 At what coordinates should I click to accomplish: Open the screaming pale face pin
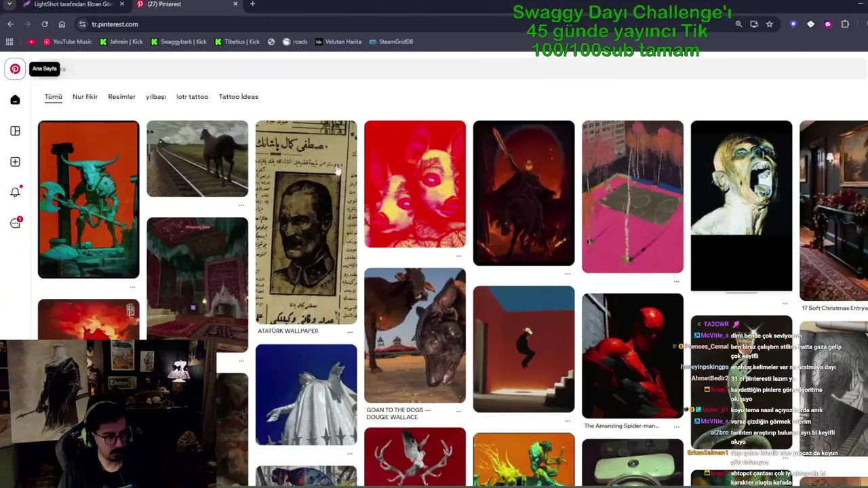[x=741, y=206]
